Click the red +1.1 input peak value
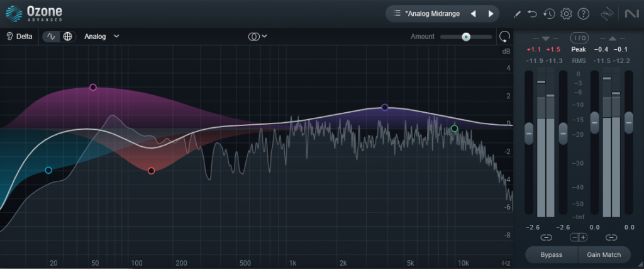The width and height of the screenshot is (644, 269). tap(533, 49)
